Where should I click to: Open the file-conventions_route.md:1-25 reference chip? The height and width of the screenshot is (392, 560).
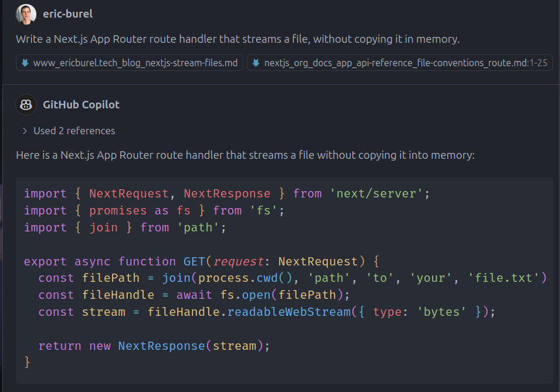400,63
